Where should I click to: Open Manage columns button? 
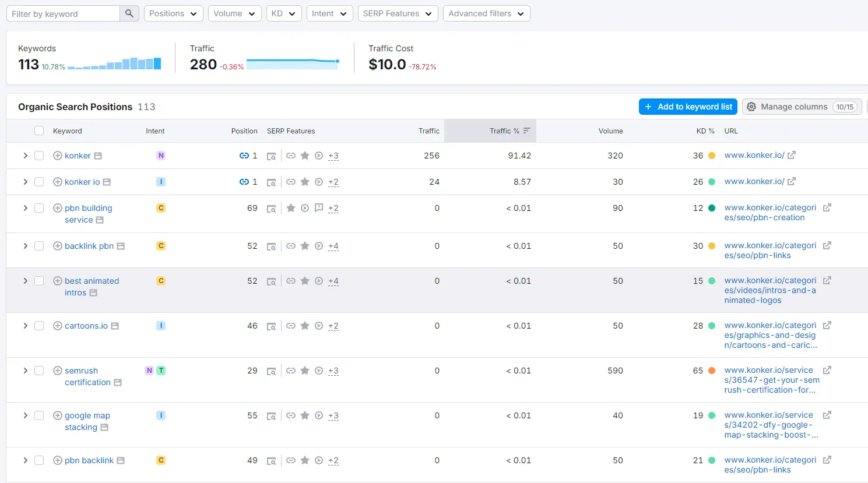tap(802, 107)
